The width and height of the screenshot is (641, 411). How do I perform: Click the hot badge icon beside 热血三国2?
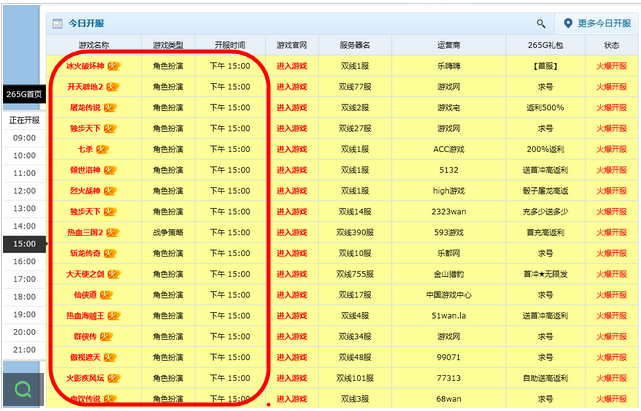click(x=112, y=232)
